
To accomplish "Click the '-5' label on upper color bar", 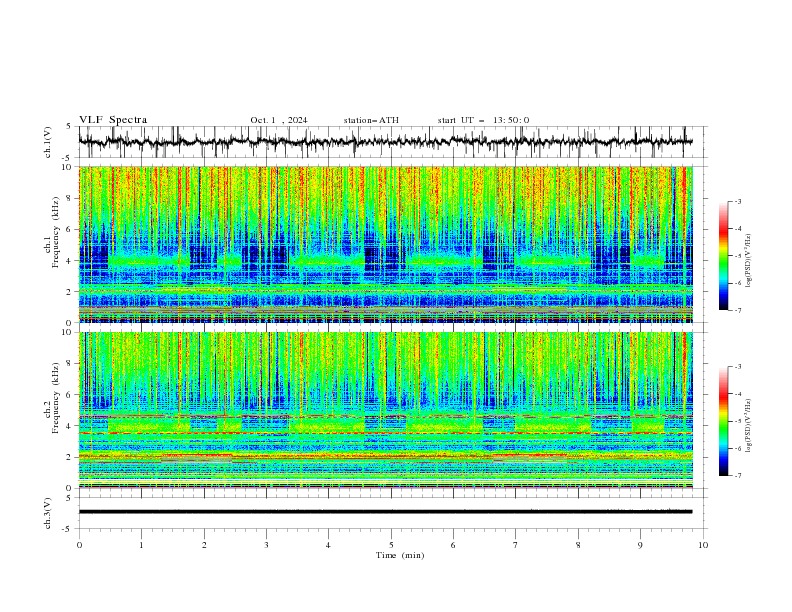I will [x=737, y=256].
